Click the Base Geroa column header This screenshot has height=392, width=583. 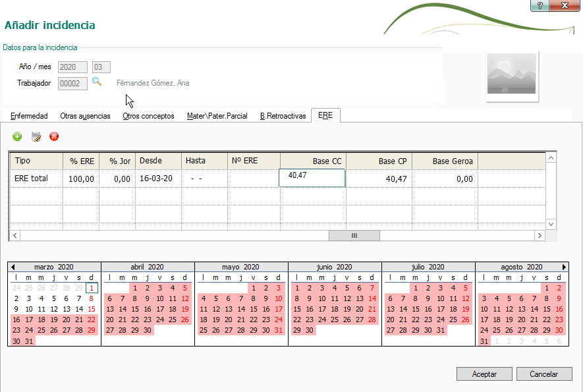445,161
